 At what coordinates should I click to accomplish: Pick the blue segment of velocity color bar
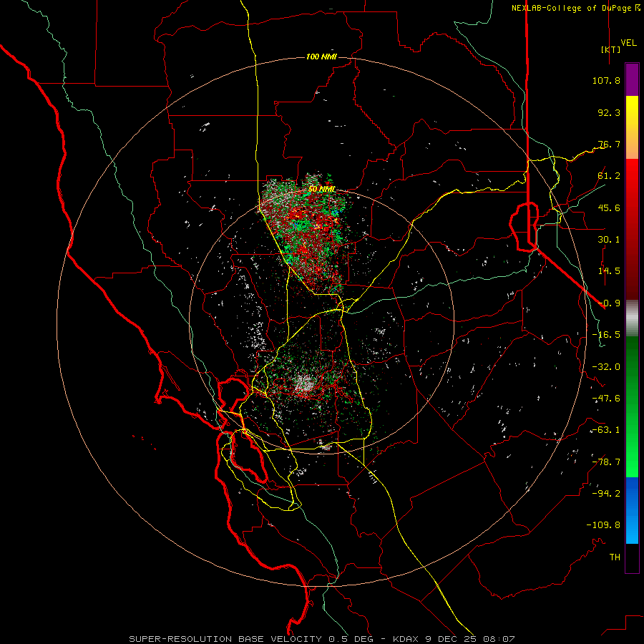[632, 493]
